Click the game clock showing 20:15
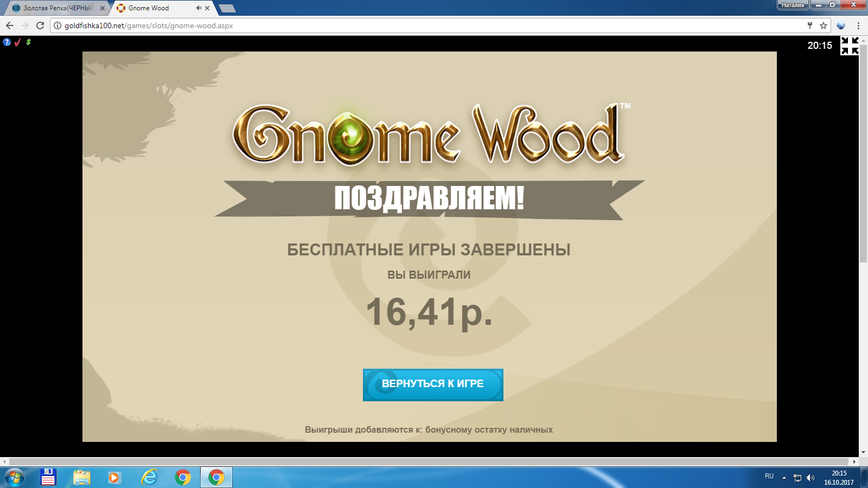The image size is (868, 488). point(820,46)
